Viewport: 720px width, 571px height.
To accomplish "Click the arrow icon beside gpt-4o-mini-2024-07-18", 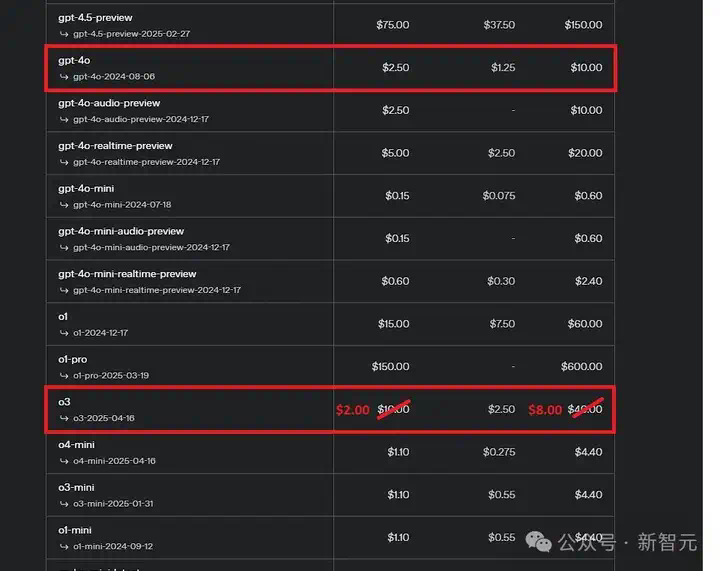I will 64,205.
